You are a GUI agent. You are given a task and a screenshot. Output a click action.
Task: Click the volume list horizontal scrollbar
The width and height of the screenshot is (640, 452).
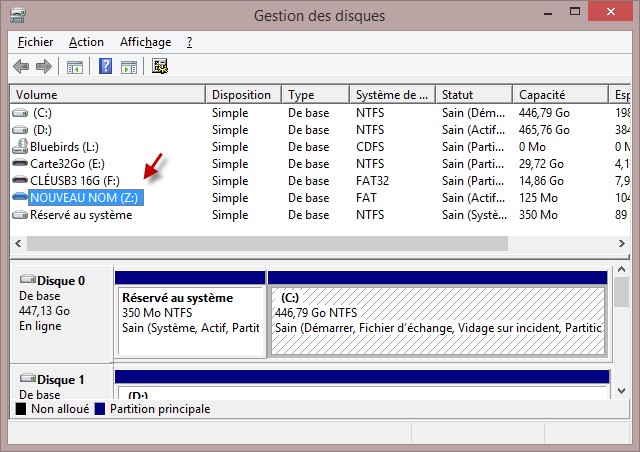tap(300, 243)
